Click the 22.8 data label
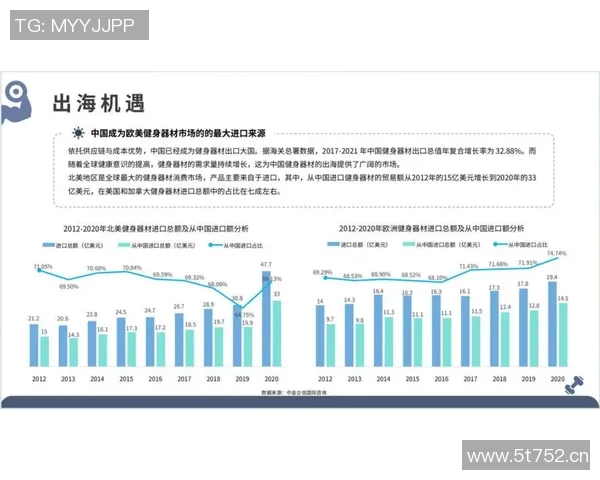The image size is (600, 480). pyautogui.click(x=92, y=314)
